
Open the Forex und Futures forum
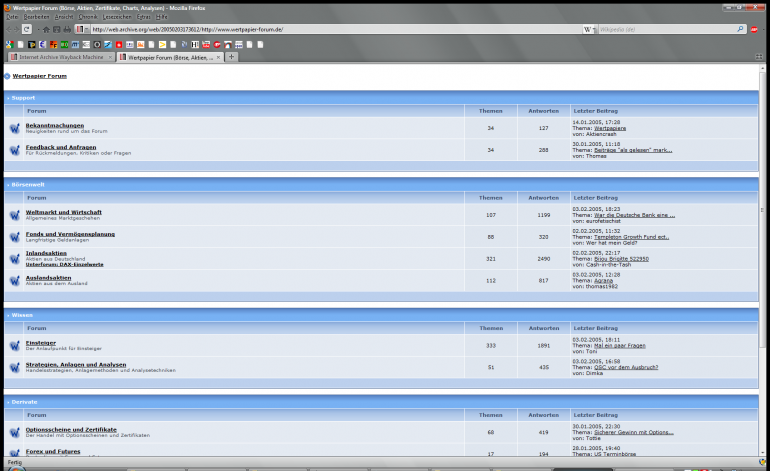(x=53, y=451)
